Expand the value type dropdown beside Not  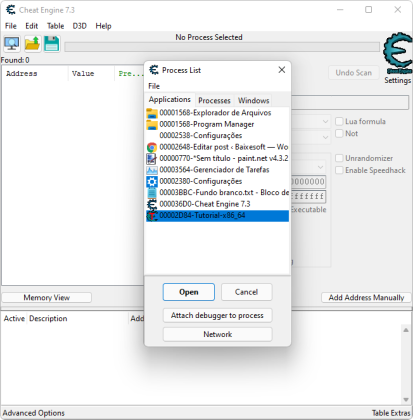325,137
